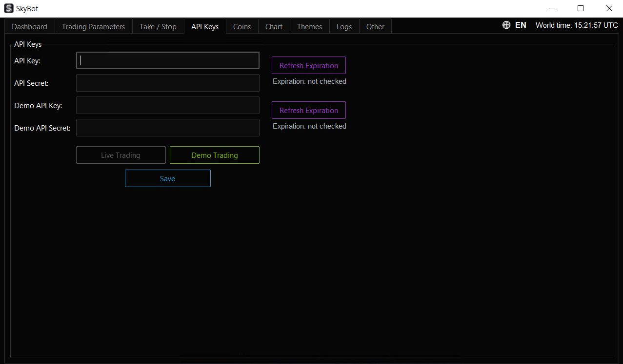Maximize the SkyBot window
Screen dimensions: 623x364
pyautogui.click(x=581, y=8)
